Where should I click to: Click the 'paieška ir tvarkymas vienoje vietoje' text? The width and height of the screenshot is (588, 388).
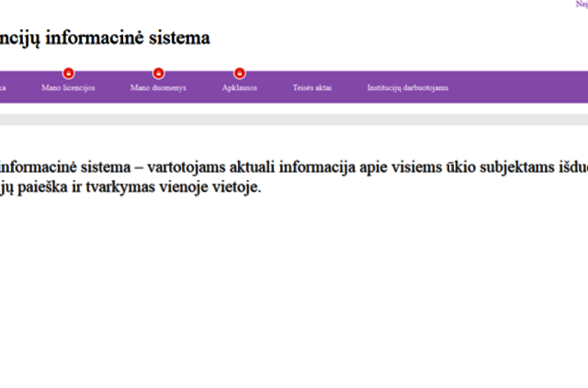[139, 187]
